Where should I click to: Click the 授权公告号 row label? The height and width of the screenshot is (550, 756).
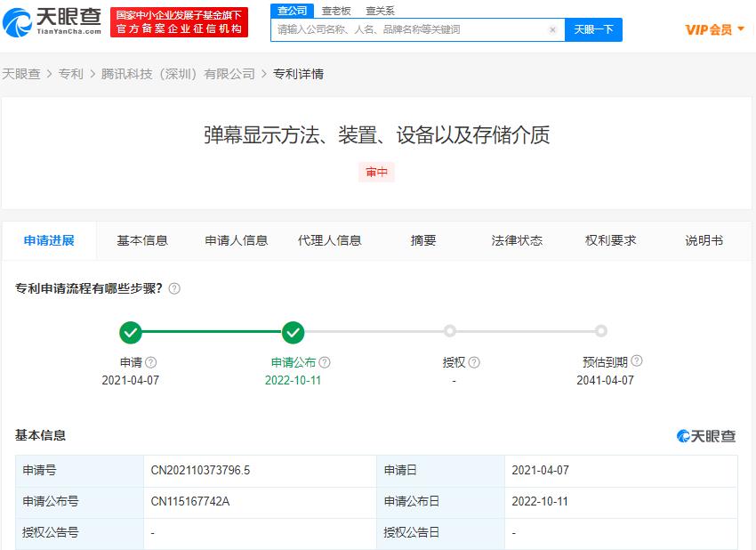click(x=50, y=532)
